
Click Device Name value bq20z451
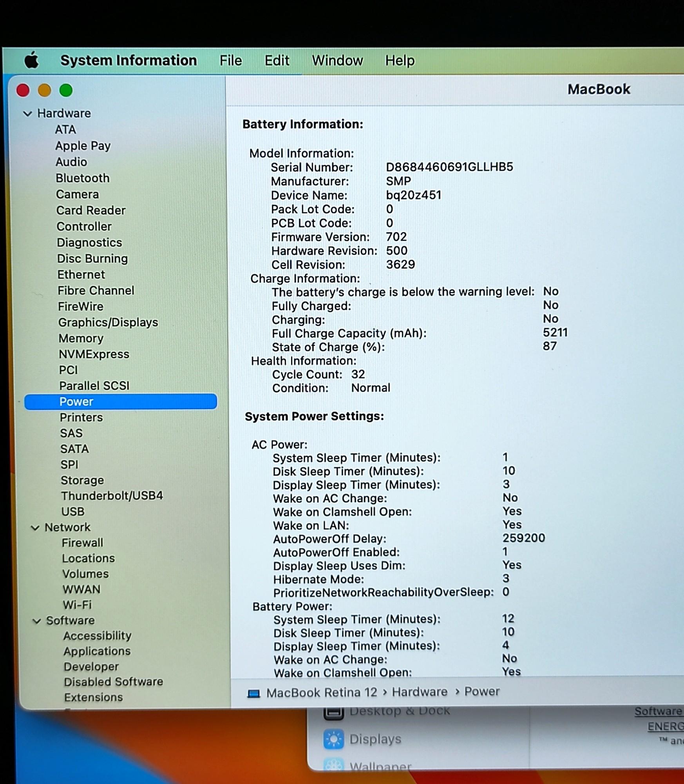(414, 195)
